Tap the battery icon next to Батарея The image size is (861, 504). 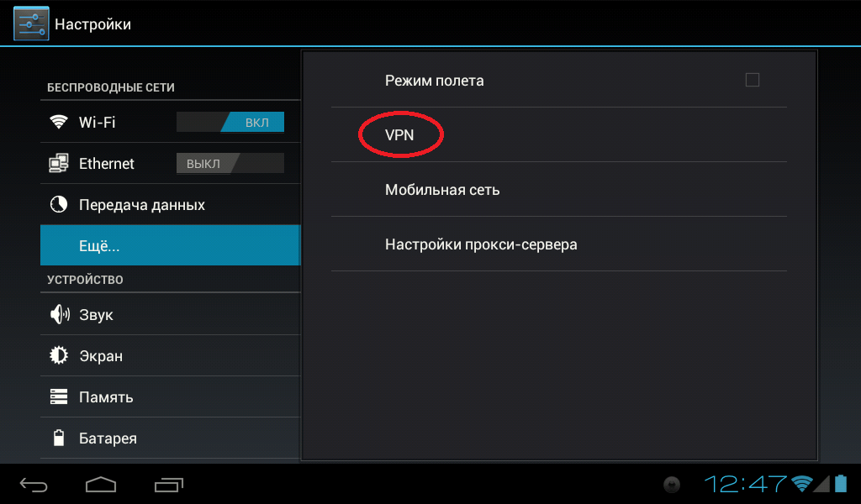coord(59,438)
